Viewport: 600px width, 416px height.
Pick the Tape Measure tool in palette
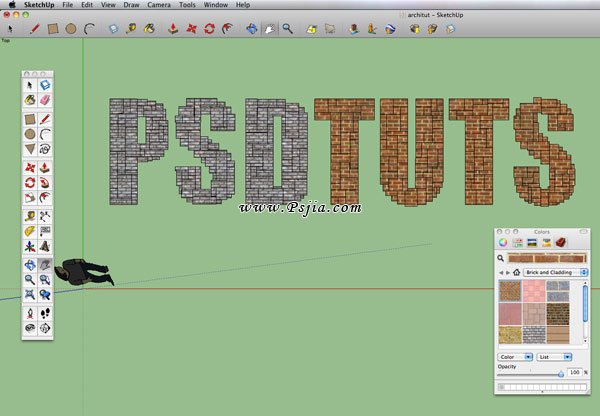pyautogui.click(x=30, y=214)
